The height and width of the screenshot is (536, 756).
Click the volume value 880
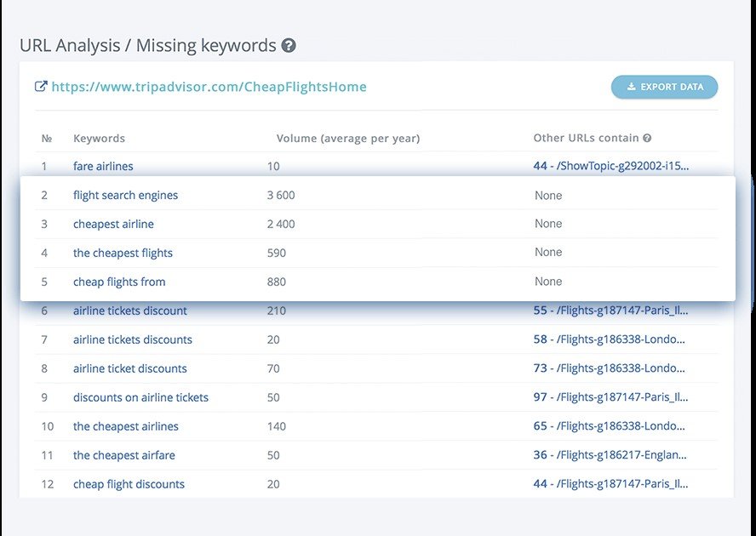pos(277,282)
